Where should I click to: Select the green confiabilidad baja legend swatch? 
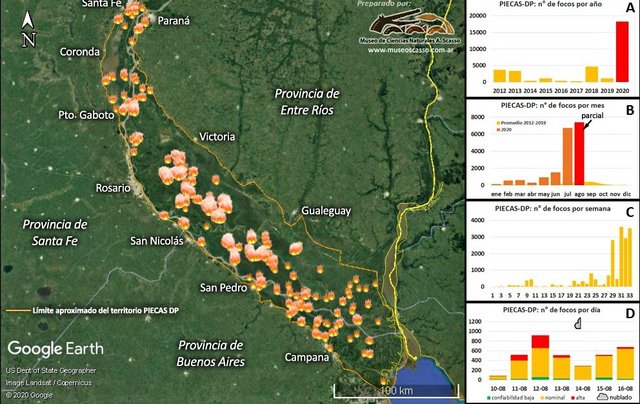click(489, 397)
